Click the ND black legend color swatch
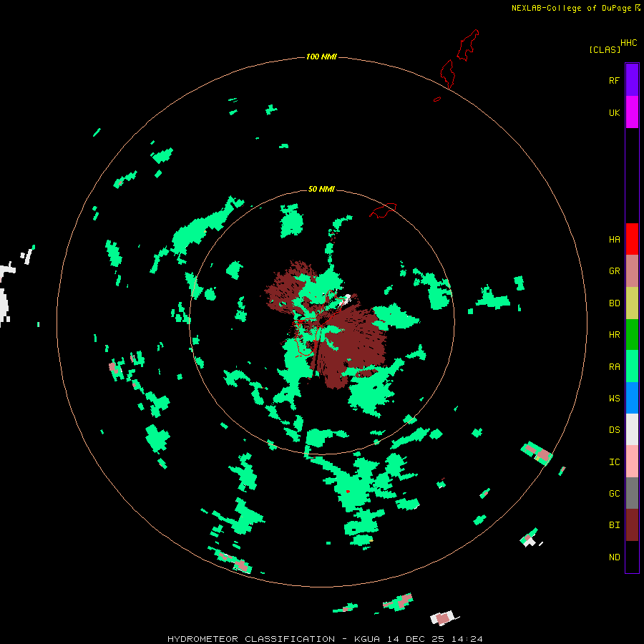644x644 pixels. click(632, 557)
